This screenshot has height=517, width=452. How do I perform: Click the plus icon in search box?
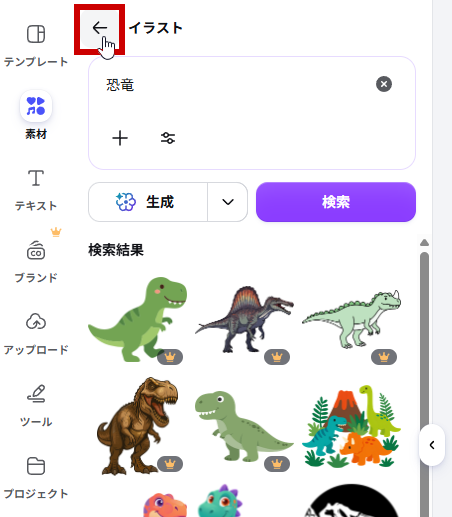(x=120, y=138)
